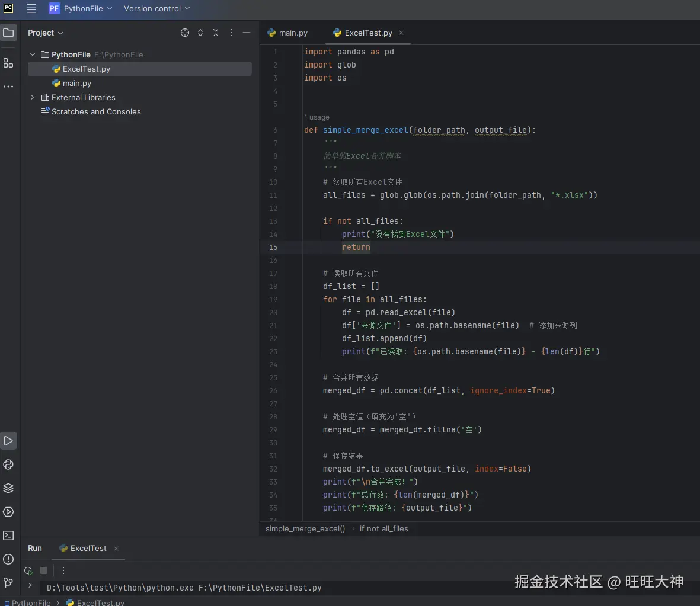Open the PythonFile project selector dropdown
The width and height of the screenshot is (700, 606).
pos(80,8)
